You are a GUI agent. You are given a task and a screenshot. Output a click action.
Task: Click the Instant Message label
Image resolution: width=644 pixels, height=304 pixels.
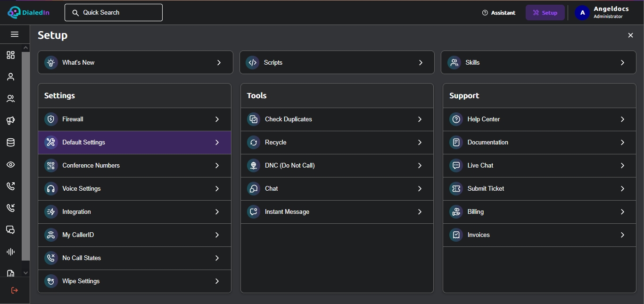[287, 212]
